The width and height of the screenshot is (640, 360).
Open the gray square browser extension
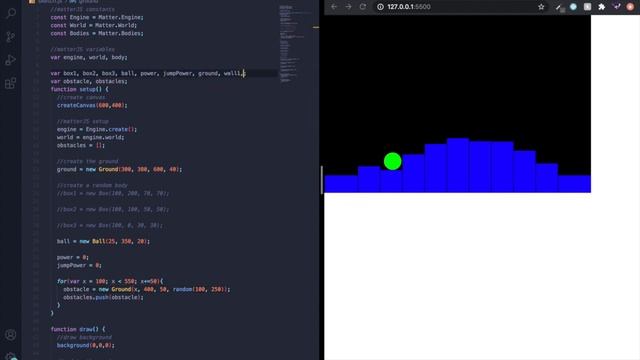click(x=587, y=7)
